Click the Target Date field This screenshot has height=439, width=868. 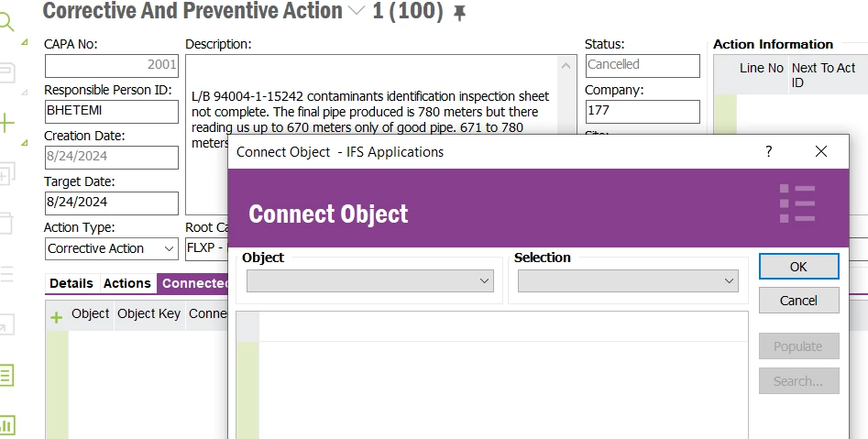pos(111,203)
